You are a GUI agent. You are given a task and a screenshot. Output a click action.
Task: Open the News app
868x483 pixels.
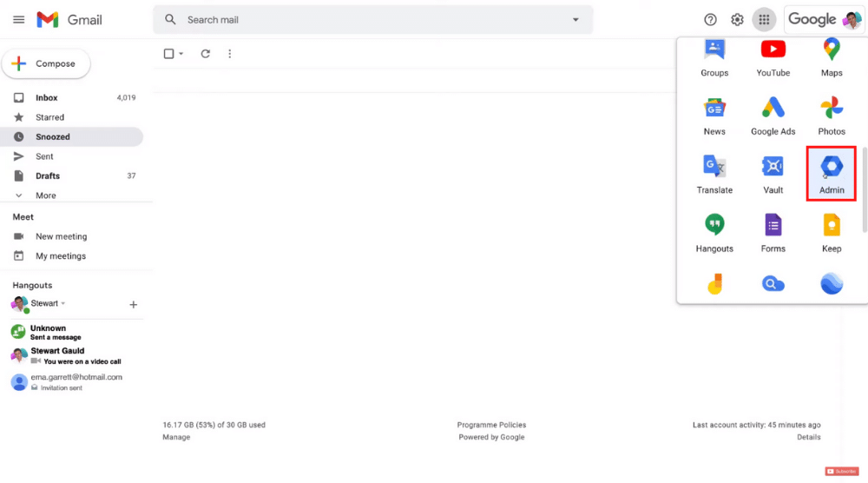pyautogui.click(x=714, y=117)
